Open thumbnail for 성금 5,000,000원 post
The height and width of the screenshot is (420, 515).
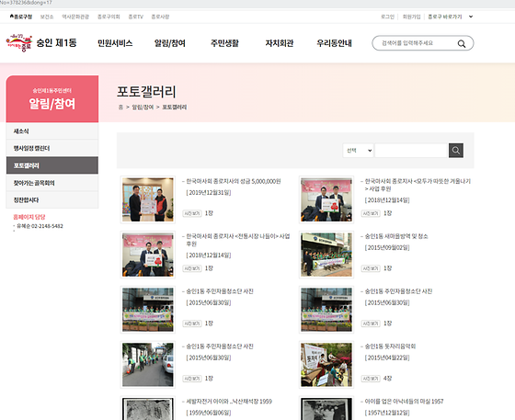[148, 199]
